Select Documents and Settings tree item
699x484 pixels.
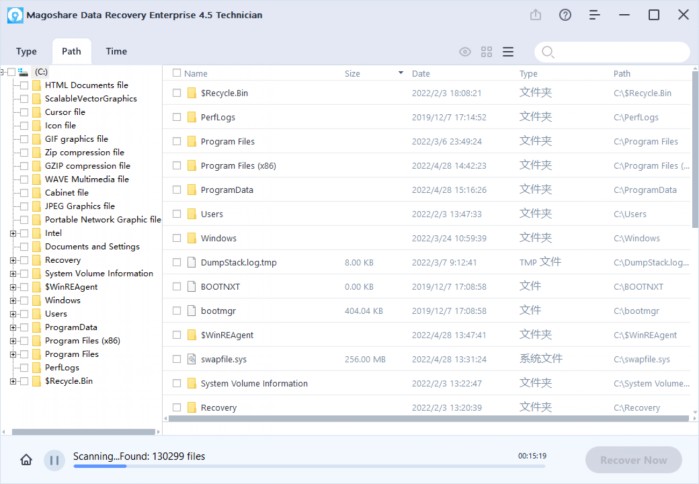coord(92,246)
